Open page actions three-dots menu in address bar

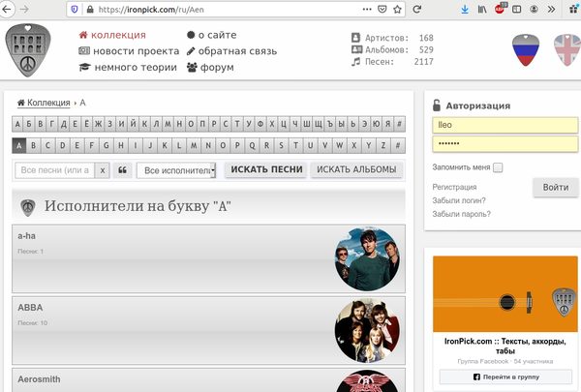point(367,10)
